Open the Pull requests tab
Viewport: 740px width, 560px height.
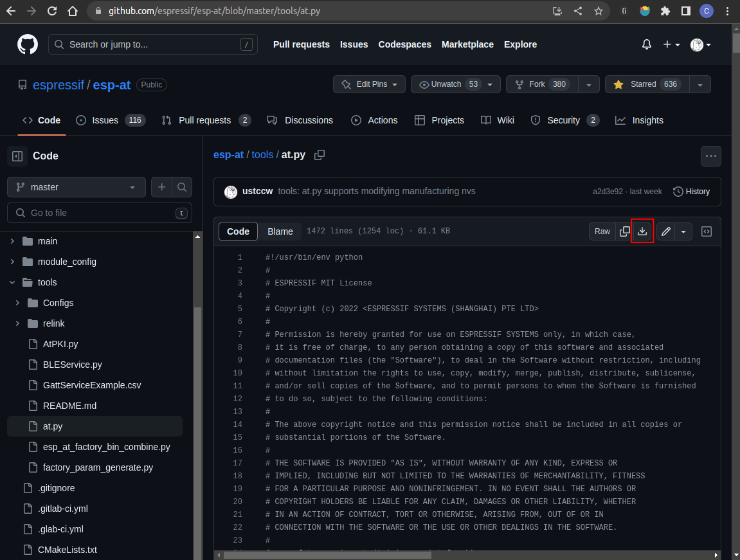pos(206,120)
